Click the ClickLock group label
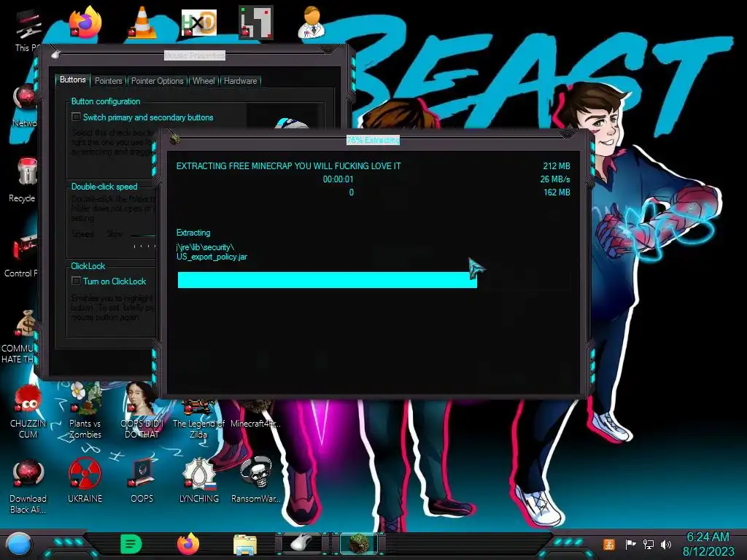Viewport: 747px width, 560px height. coord(88,266)
